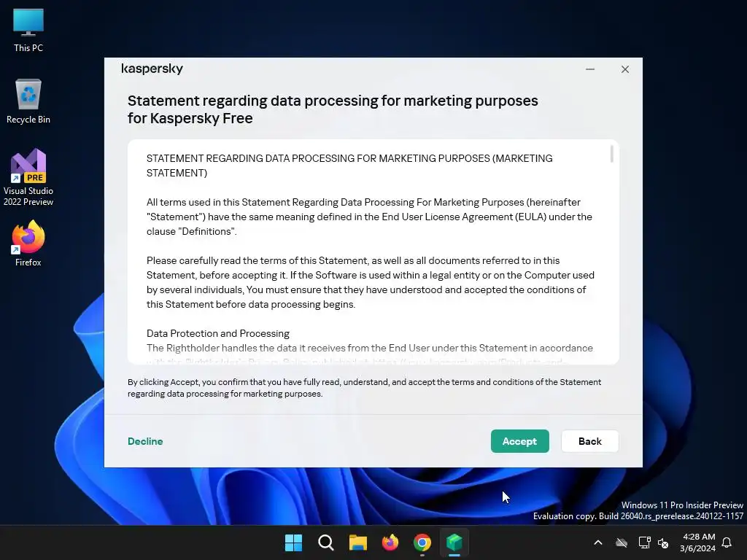747x560 pixels.
Task: Accept the marketing statement
Action: point(519,441)
